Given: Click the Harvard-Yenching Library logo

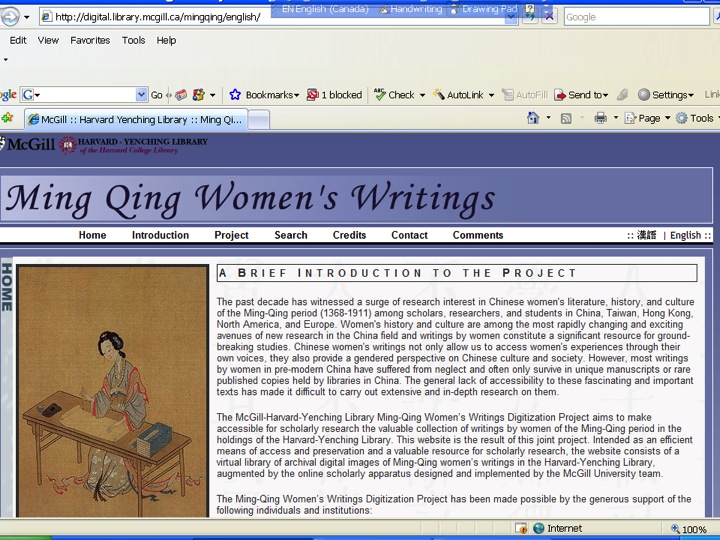Looking at the screenshot, I should (x=133, y=145).
